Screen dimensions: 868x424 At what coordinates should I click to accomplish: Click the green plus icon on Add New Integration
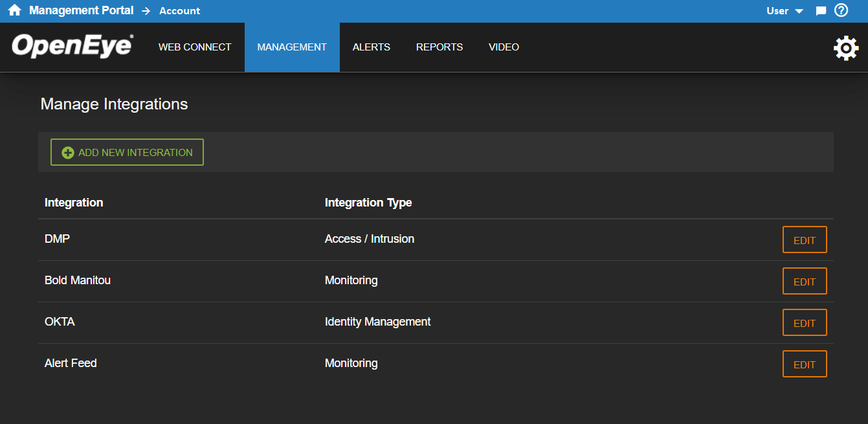68,152
